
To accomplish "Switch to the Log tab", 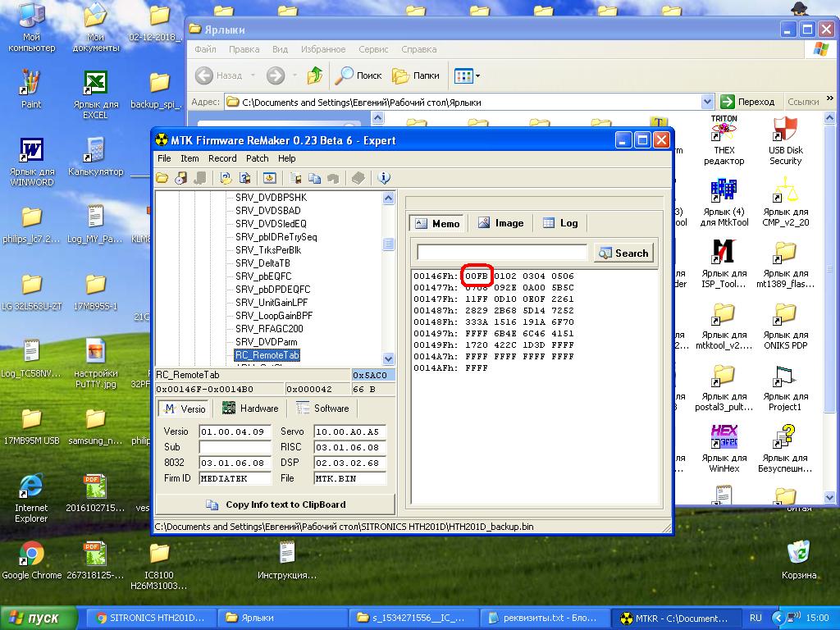I will 559,223.
